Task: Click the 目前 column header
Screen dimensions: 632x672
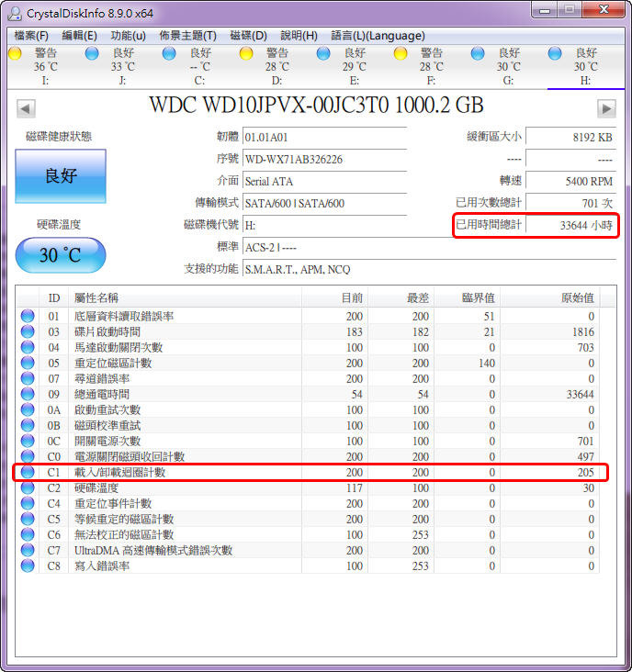Action: (x=335, y=297)
